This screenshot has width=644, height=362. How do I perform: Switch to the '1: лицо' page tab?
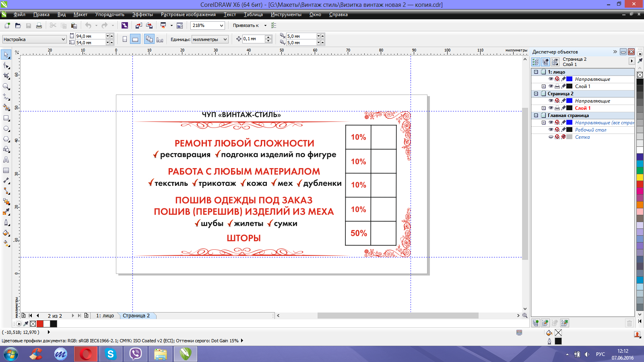coord(105,316)
